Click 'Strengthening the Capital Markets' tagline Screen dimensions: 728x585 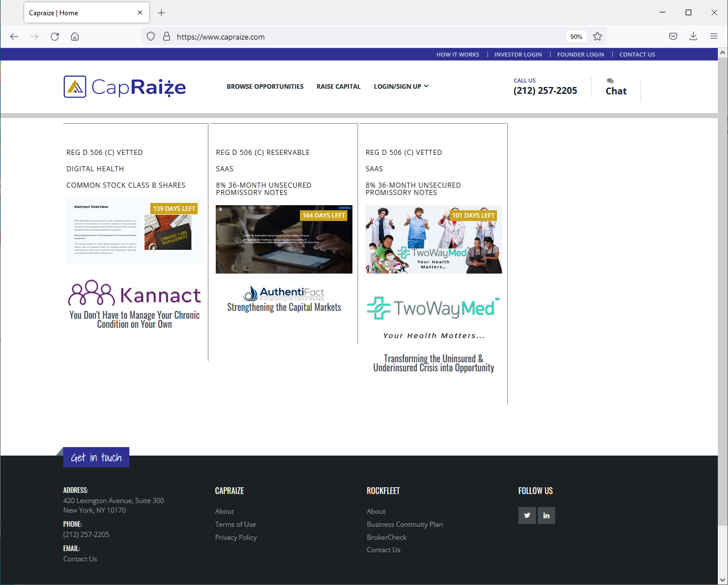coord(284,307)
